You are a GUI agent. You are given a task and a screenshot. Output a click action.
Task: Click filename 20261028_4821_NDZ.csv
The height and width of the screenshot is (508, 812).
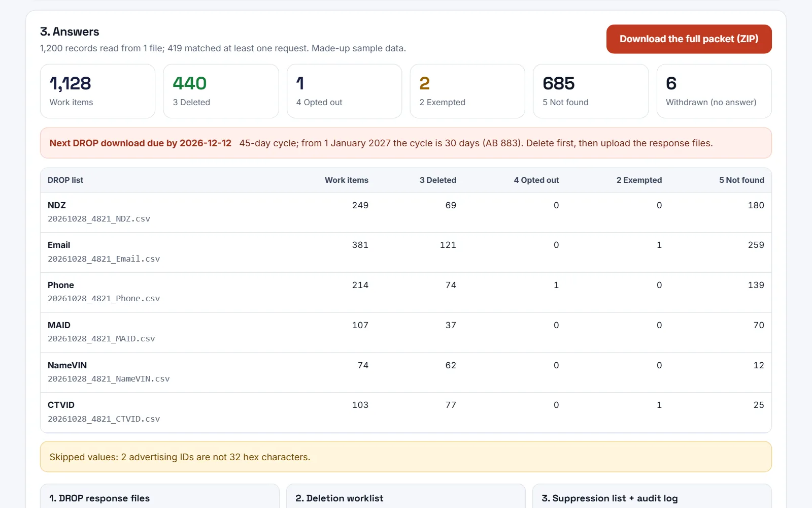99,219
